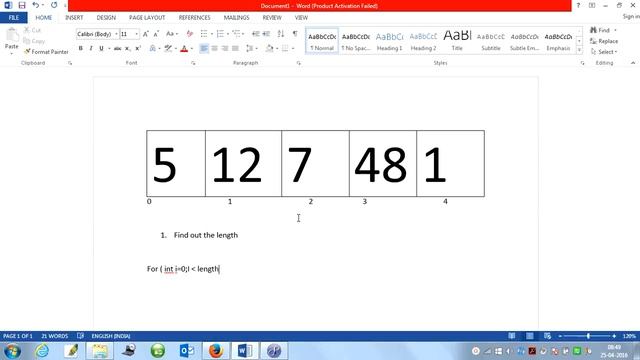The width and height of the screenshot is (640, 360).
Task: Toggle Show/Hide paragraph marks
Action: (x=295, y=34)
